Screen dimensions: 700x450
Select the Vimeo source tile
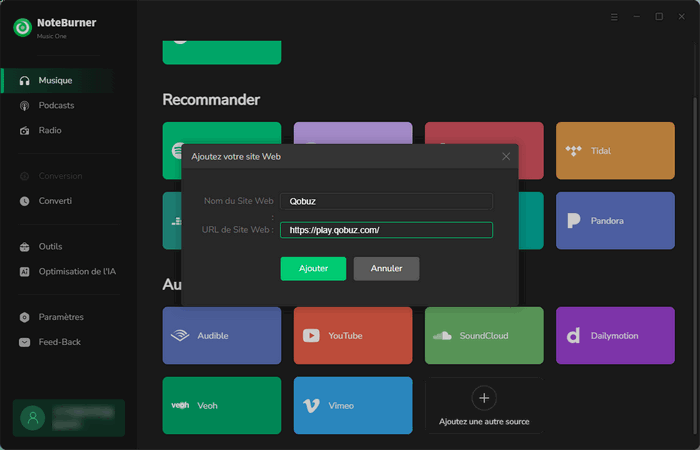pos(353,405)
